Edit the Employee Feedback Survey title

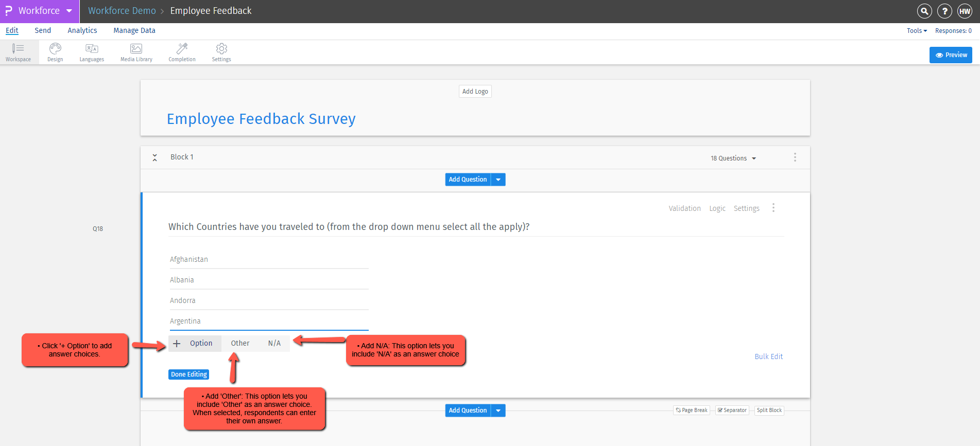[x=261, y=119]
